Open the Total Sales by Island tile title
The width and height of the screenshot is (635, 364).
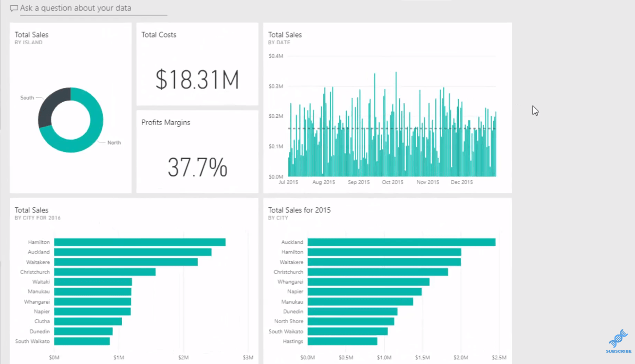[32, 35]
